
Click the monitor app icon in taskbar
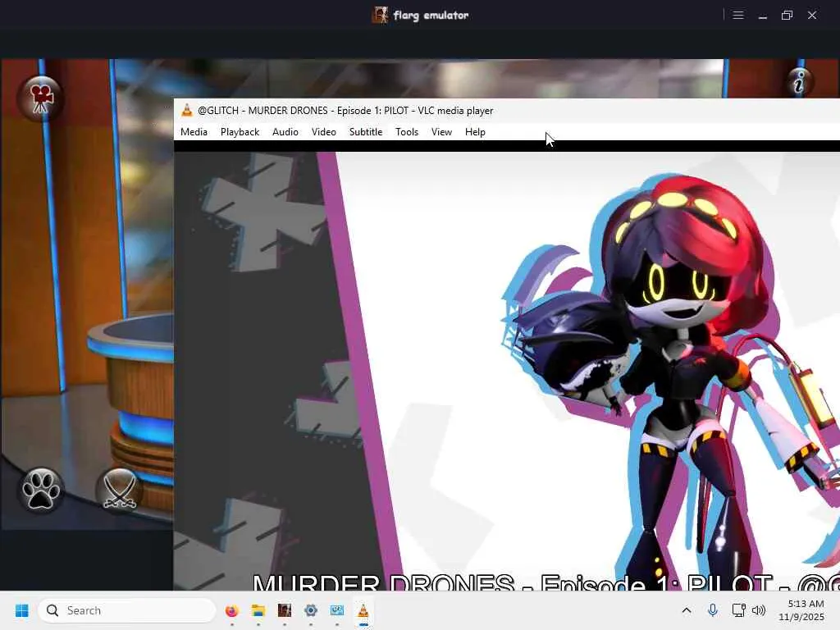click(x=337, y=610)
